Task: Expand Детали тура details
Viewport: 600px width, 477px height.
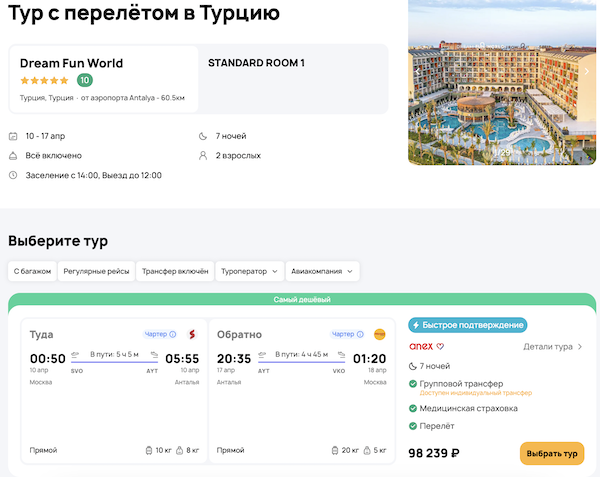Action: coord(553,347)
